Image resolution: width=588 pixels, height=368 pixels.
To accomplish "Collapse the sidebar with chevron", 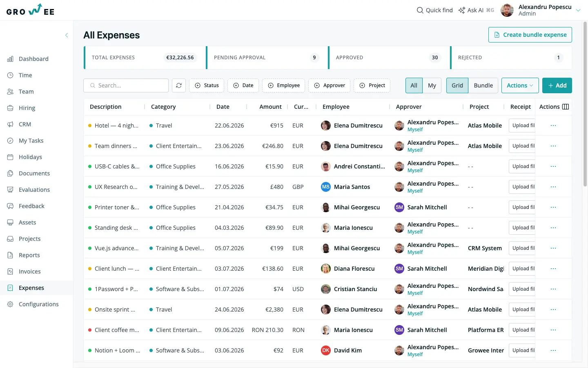I will pos(67,35).
